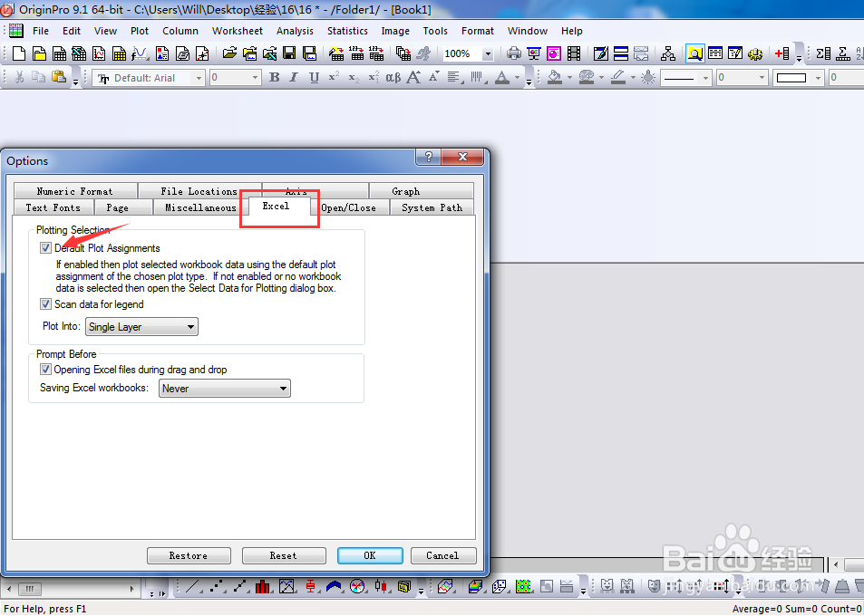Open the Saving Excel workbooks dropdown
864x616 pixels.
224,389
